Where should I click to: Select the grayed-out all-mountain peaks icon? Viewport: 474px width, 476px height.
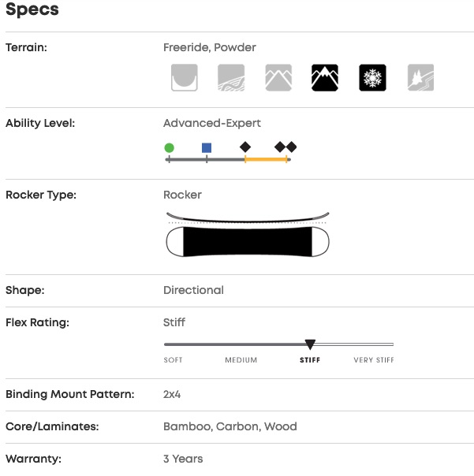point(278,77)
